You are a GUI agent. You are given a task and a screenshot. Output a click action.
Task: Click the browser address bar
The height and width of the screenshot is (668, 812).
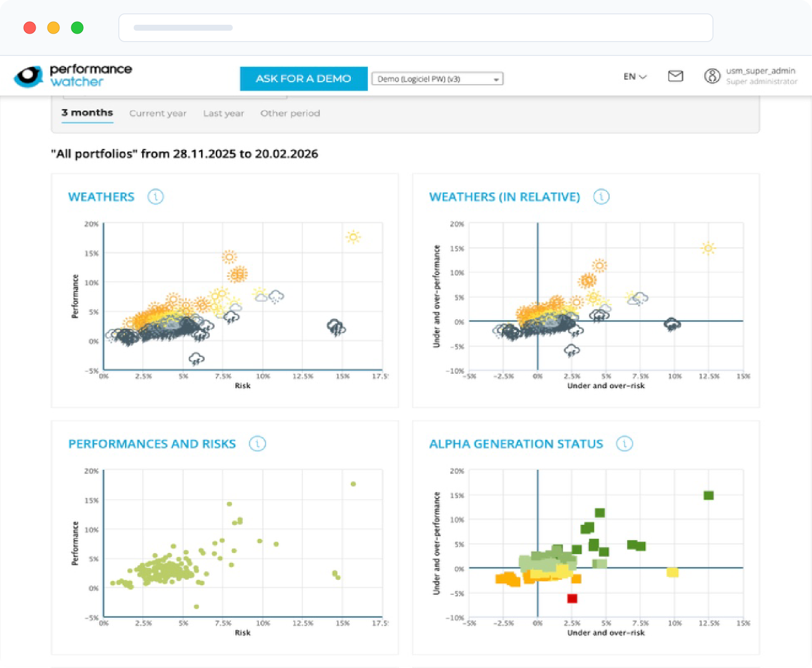pos(415,28)
